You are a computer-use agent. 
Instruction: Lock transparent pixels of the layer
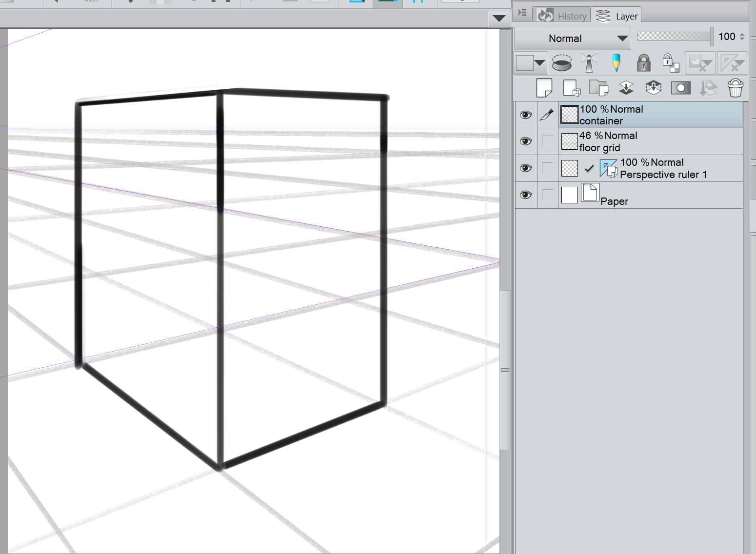(671, 63)
